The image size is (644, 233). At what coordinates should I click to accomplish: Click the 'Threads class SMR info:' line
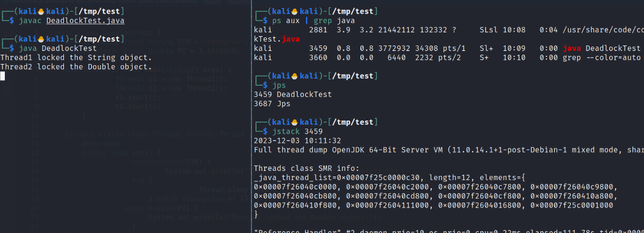[x=306, y=168]
